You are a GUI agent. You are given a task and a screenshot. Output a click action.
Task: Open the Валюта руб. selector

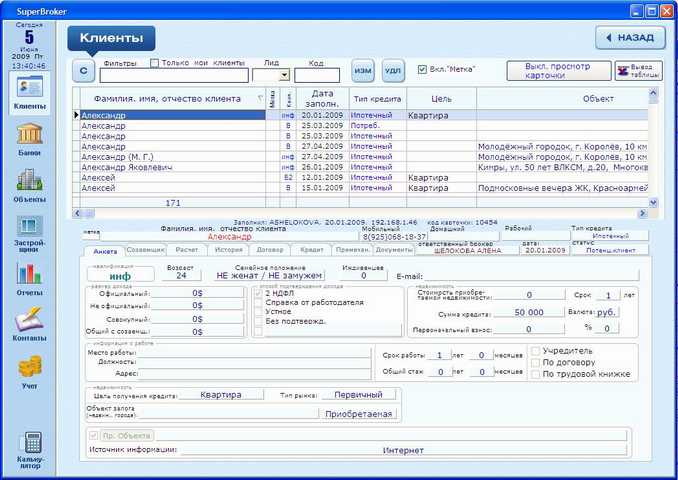pos(607,312)
